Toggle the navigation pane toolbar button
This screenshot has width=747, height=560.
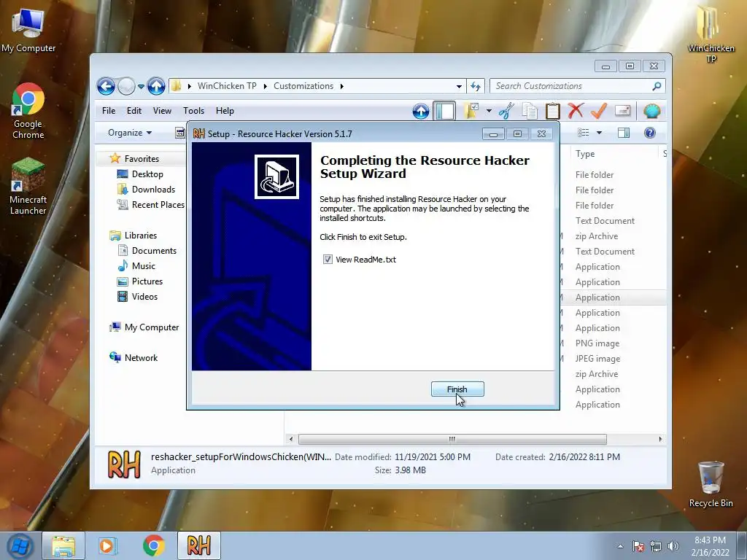[x=444, y=111]
